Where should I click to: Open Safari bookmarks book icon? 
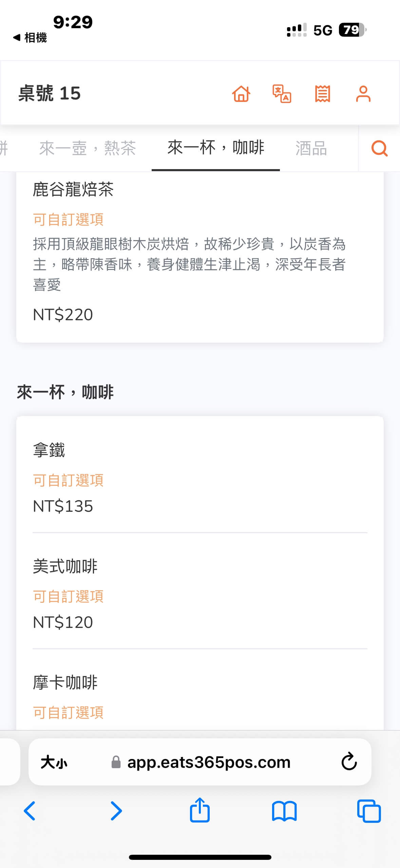click(284, 811)
